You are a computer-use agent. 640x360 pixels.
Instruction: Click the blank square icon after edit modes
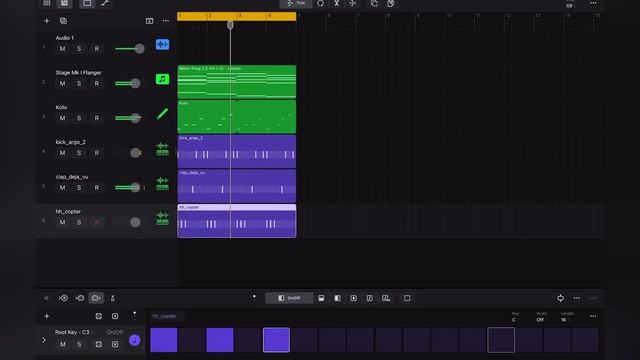click(407, 298)
